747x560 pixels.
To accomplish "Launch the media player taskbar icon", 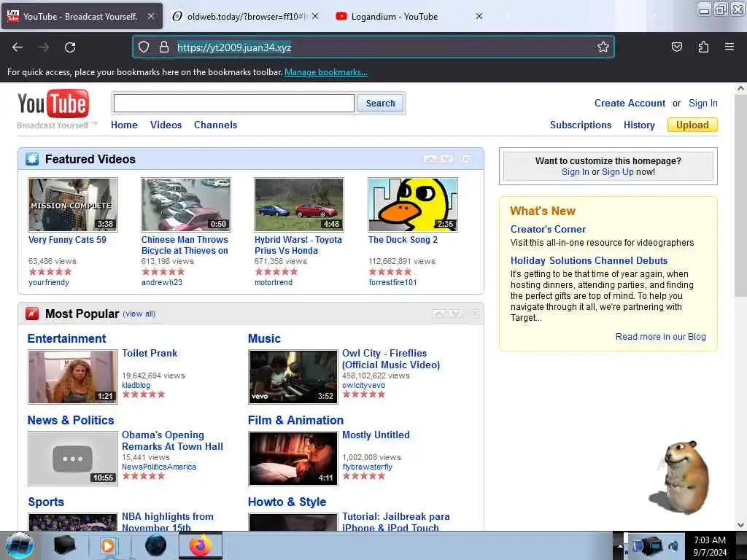I will 109,545.
